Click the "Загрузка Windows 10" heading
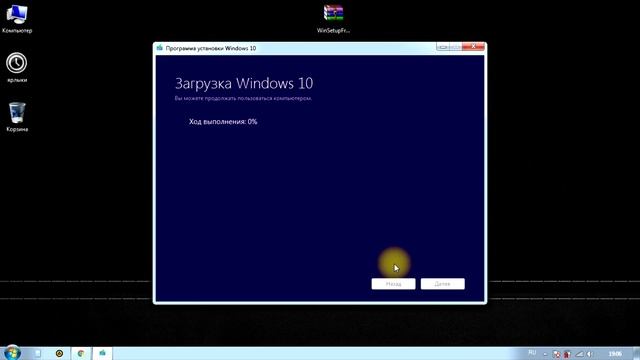The image size is (640, 360). pos(244,84)
